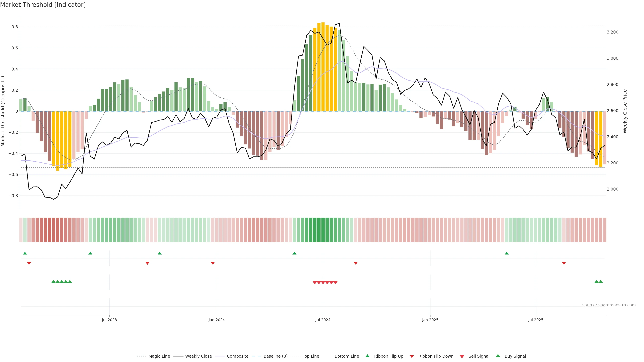Click the Ribbon Flip Down legend triangle
644x362 pixels.
coord(412,356)
